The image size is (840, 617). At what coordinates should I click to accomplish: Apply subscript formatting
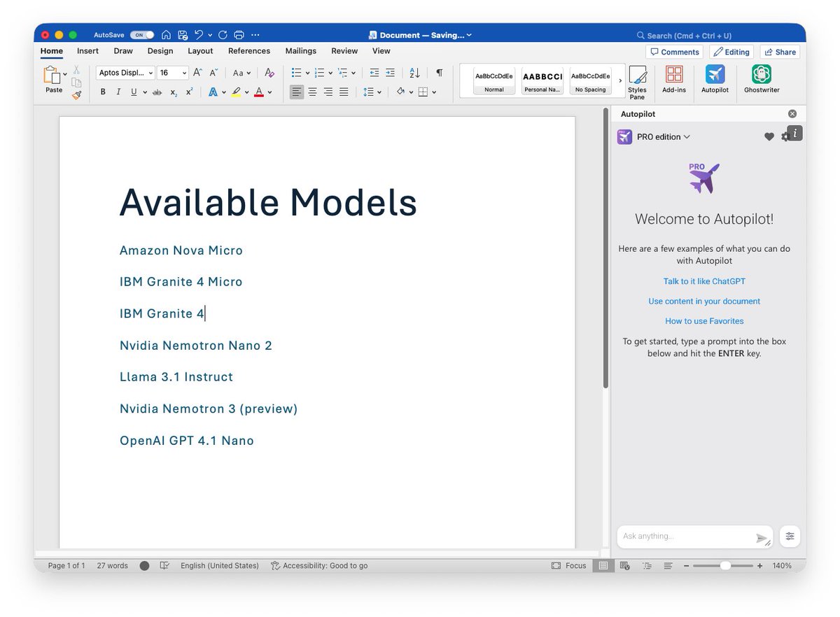tap(174, 92)
